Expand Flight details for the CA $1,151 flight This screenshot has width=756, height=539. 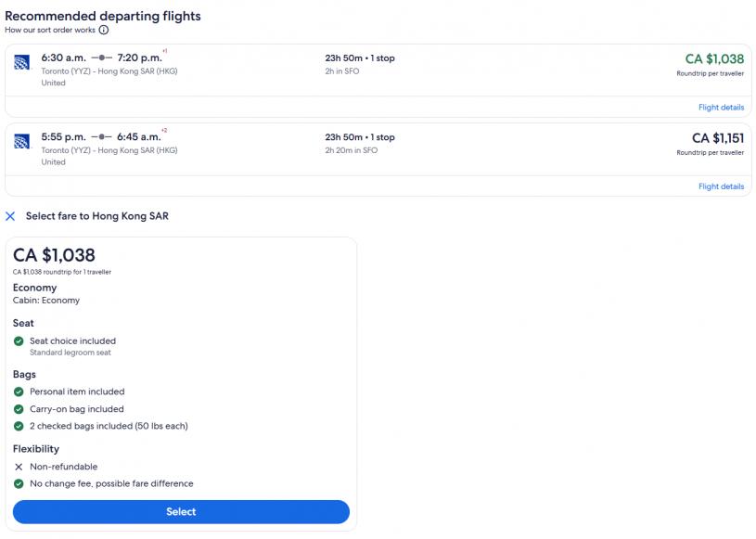721,186
